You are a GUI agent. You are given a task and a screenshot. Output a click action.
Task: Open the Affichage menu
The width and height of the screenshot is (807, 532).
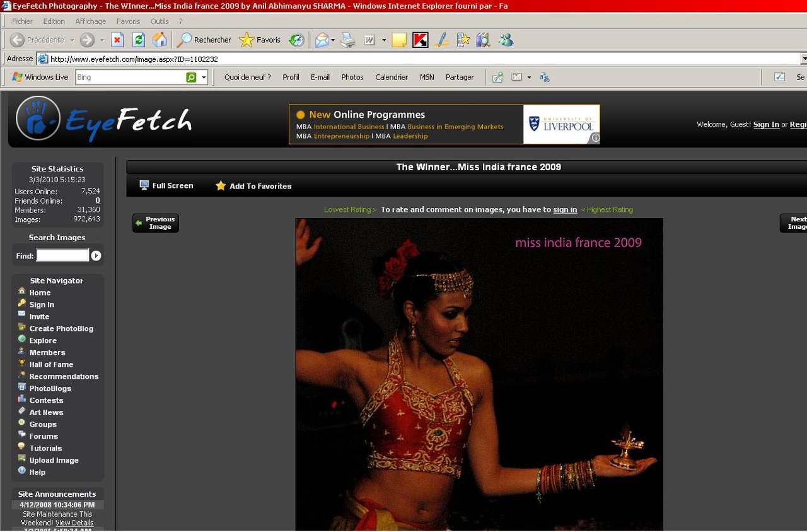(91, 21)
